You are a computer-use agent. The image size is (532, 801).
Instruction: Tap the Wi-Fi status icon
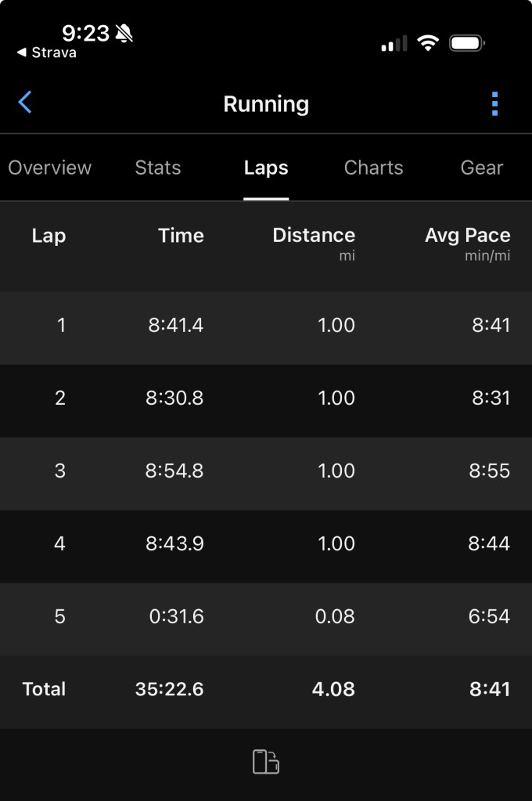click(428, 43)
